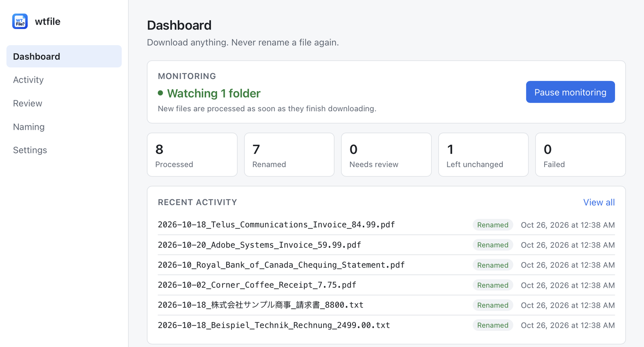Click the Watching 1 folder status text

(x=214, y=93)
